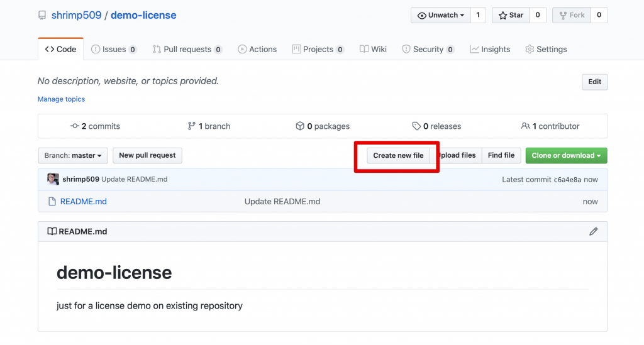Open the Unwatch dropdown
Screen dimensions: 644x345
441,15
